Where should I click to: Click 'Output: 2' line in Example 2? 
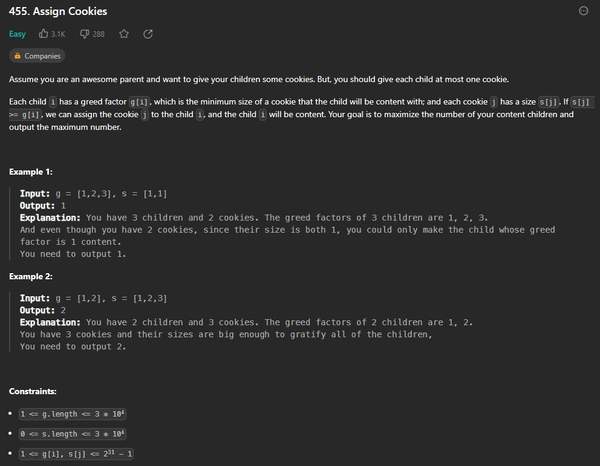click(45, 311)
